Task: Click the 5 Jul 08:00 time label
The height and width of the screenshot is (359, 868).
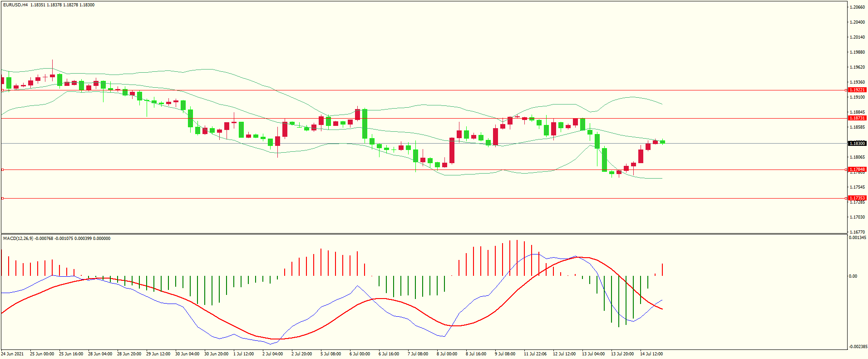Action: tap(330, 354)
